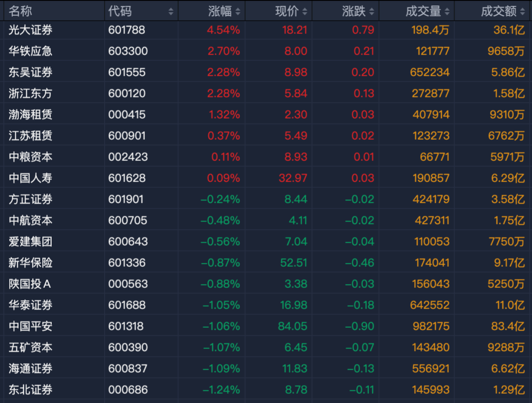Image resolution: width=532 pixels, height=403 pixels.
Task: Select code 601901
Action: (x=126, y=199)
